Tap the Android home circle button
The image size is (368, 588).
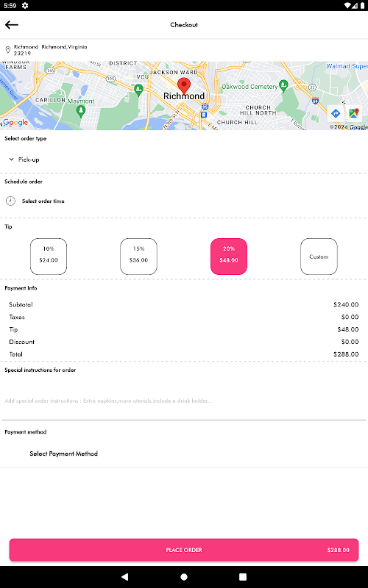click(184, 577)
